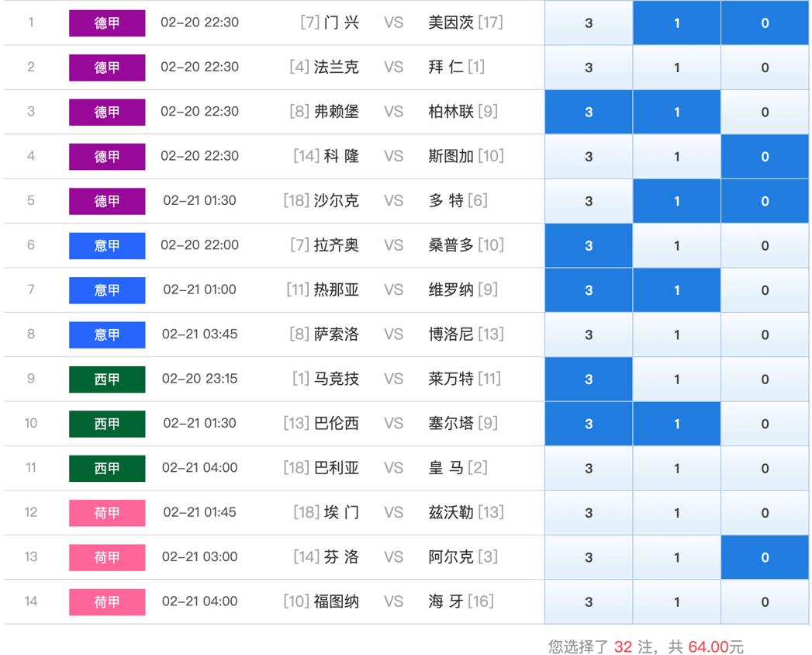Toggle draw (1) for 热那亚 vs 维罗纳
Image resolution: width=812 pixels, height=655 pixels.
[676, 290]
